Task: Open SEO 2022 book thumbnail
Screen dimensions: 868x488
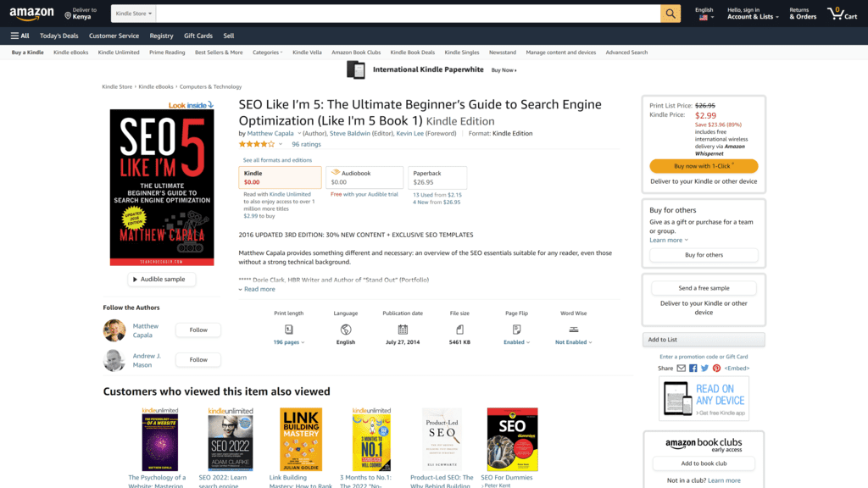Action: (231, 440)
